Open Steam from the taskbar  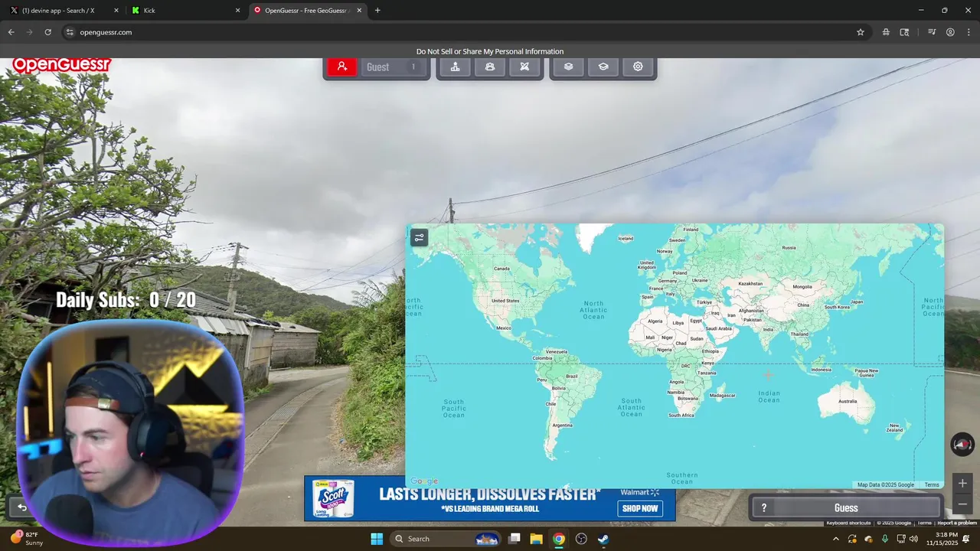tap(603, 539)
